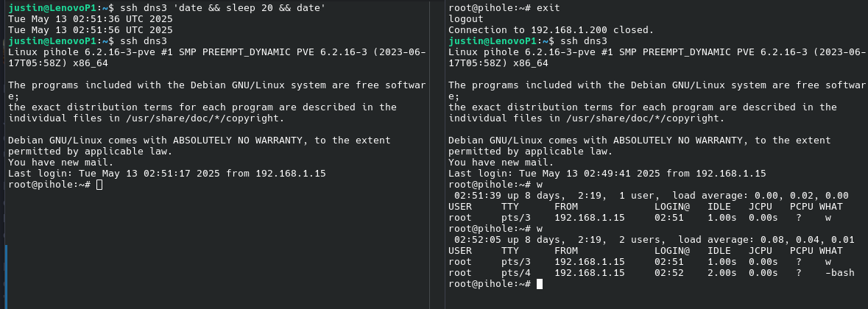Click the Last login 02:49:41 line
Image resolution: width=868 pixels, height=309 pixels.
(x=607, y=174)
